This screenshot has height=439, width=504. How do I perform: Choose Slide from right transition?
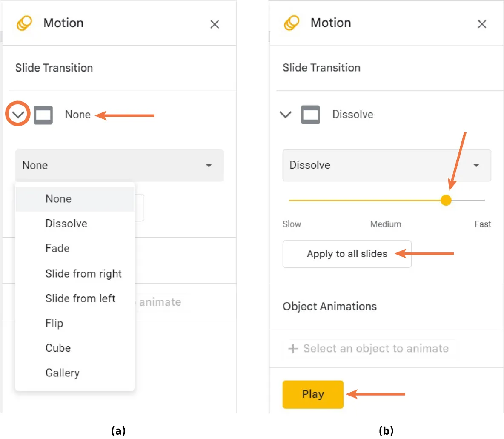click(83, 273)
